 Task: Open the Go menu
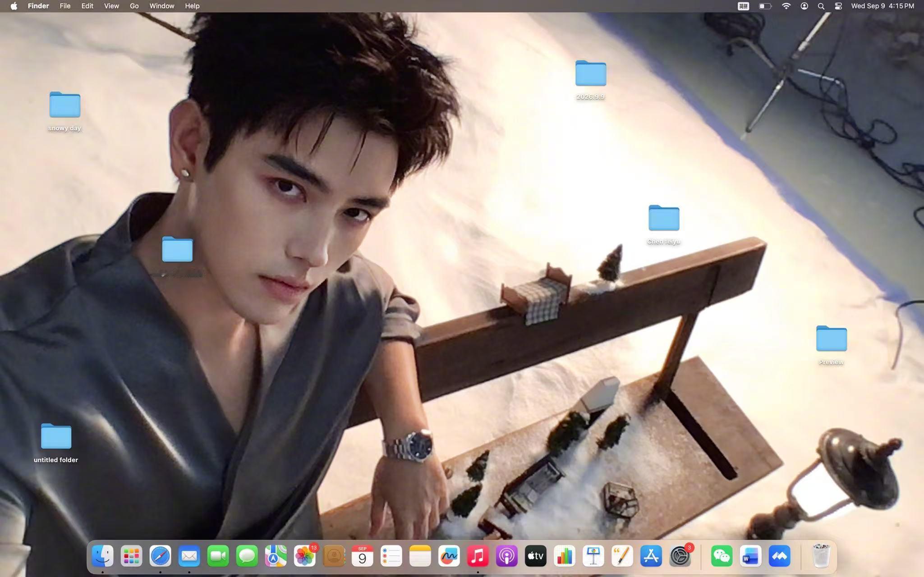point(134,6)
